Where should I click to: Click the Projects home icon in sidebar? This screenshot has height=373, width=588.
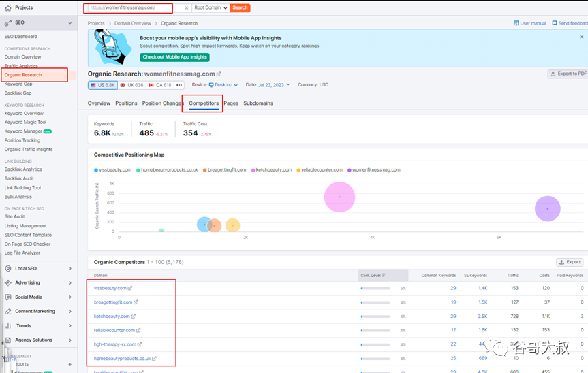8,7
